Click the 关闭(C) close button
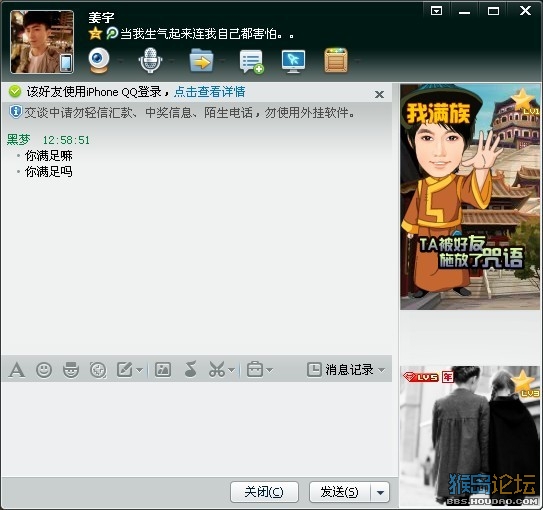Viewport: 543px width, 510px height. tap(264, 492)
